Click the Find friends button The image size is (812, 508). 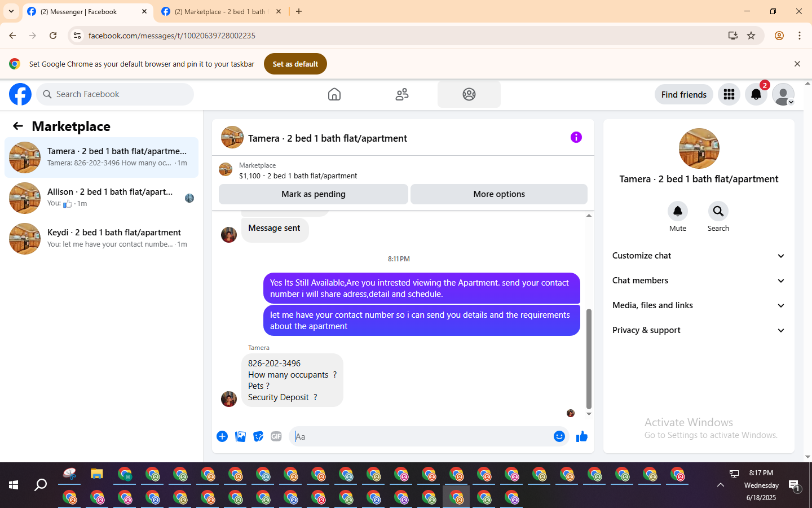tap(684, 94)
